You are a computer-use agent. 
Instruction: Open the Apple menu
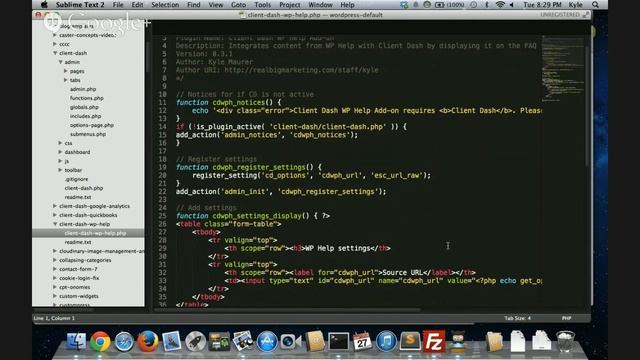tap(44, 5)
